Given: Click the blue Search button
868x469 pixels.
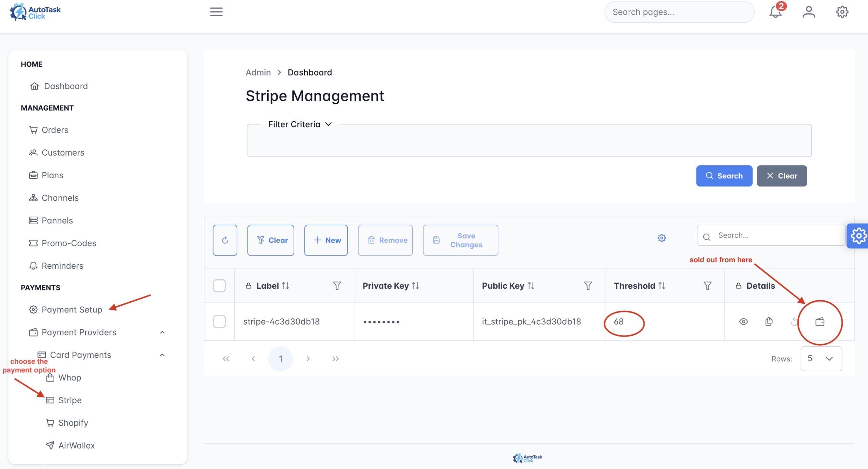Looking at the screenshot, I should (x=724, y=176).
